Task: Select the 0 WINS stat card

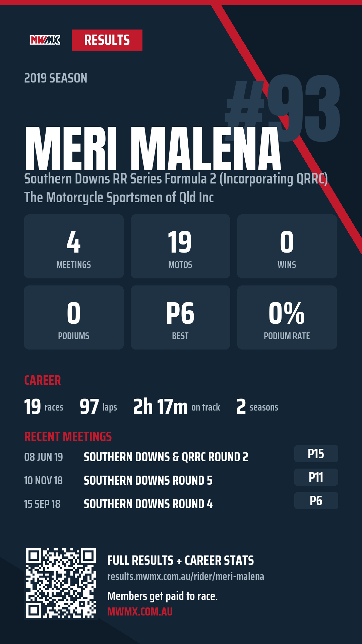Action: pos(287,247)
